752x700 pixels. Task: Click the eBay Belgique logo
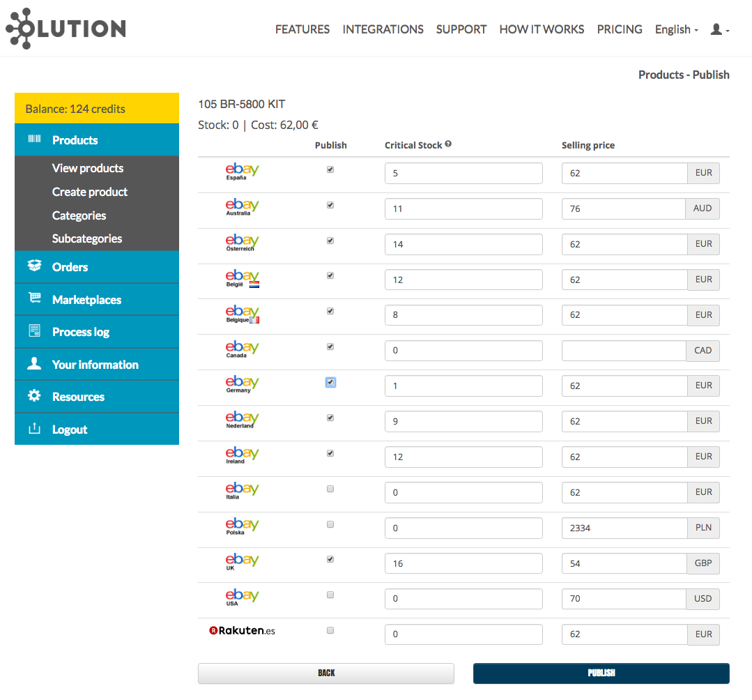point(243,314)
